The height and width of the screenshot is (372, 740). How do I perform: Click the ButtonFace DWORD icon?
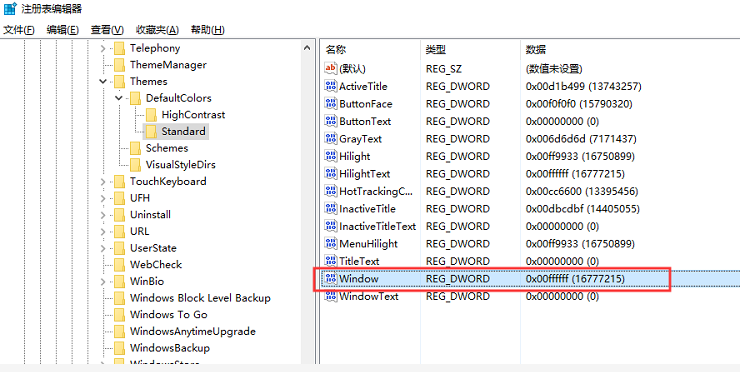click(330, 104)
